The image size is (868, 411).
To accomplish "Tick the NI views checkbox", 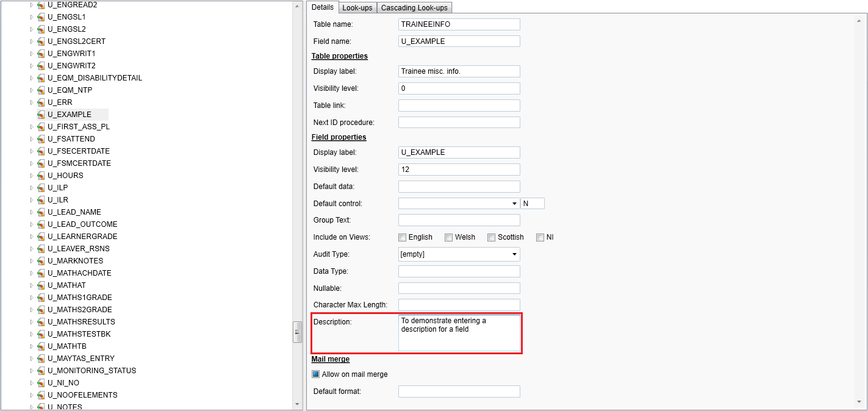I will pyautogui.click(x=540, y=237).
